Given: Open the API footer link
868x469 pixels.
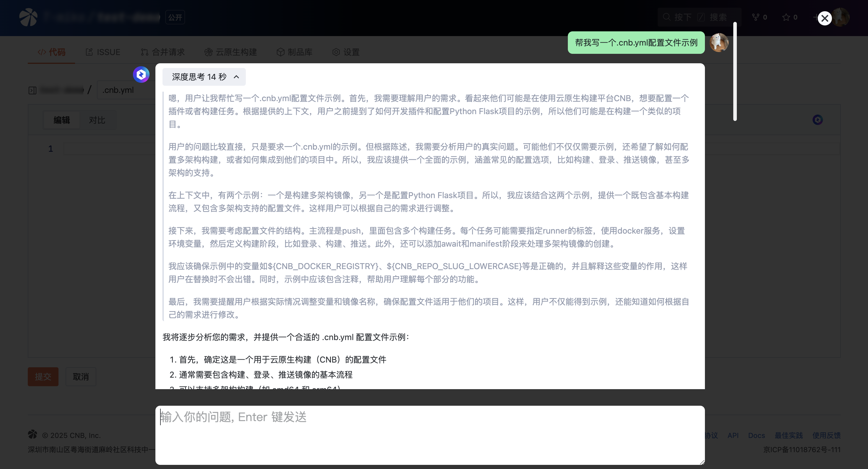Looking at the screenshot, I should point(733,435).
